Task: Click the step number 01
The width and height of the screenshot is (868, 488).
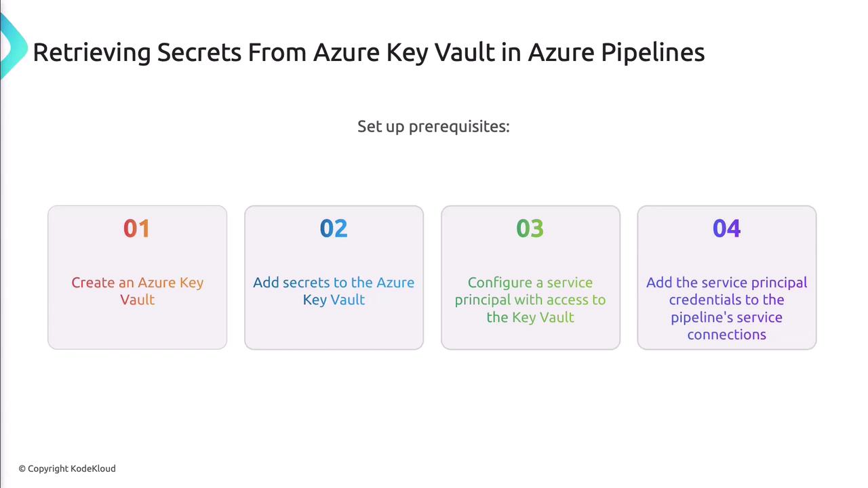Action: [x=137, y=229]
